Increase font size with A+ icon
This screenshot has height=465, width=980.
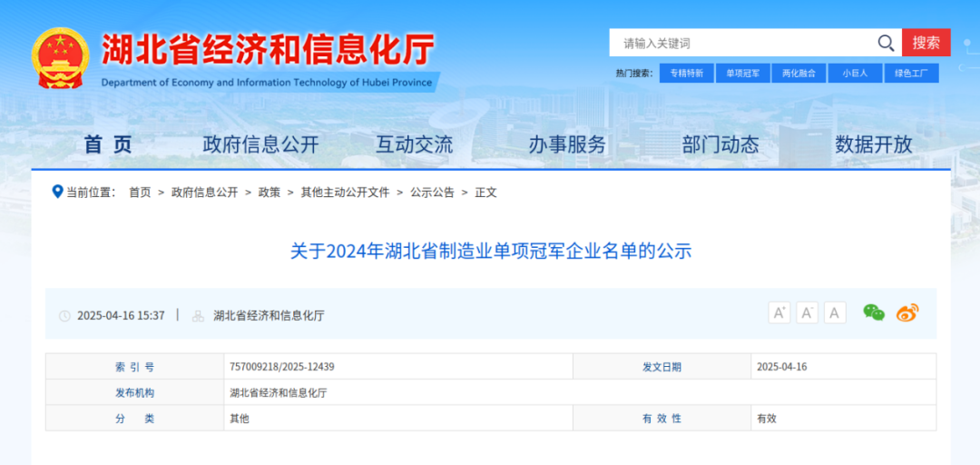779,312
